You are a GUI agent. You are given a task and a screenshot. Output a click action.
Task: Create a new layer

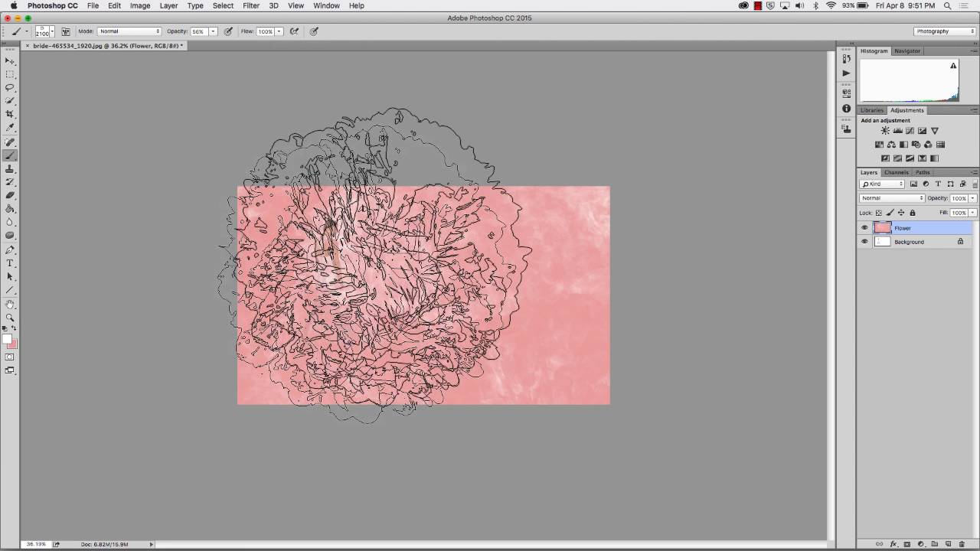click(949, 544)
